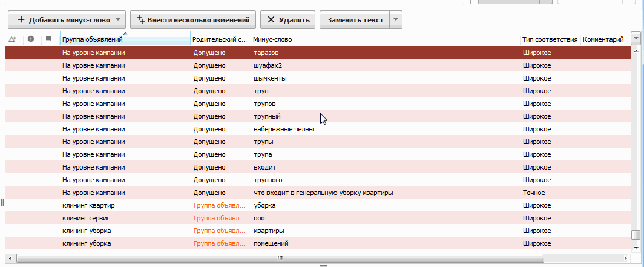This screenshot has width=644, height=267.
Task: Open the Добавить минус-слово dropdown arrow
Action: [119, 20]
